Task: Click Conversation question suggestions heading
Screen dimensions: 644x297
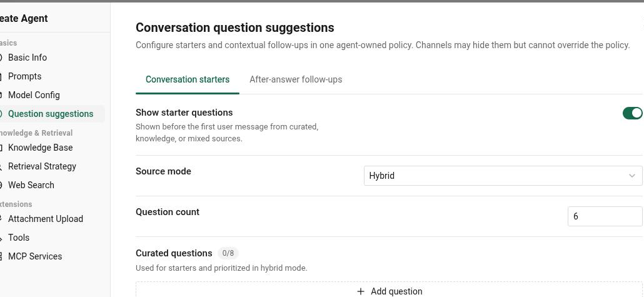Action: (x=235, y=28)
